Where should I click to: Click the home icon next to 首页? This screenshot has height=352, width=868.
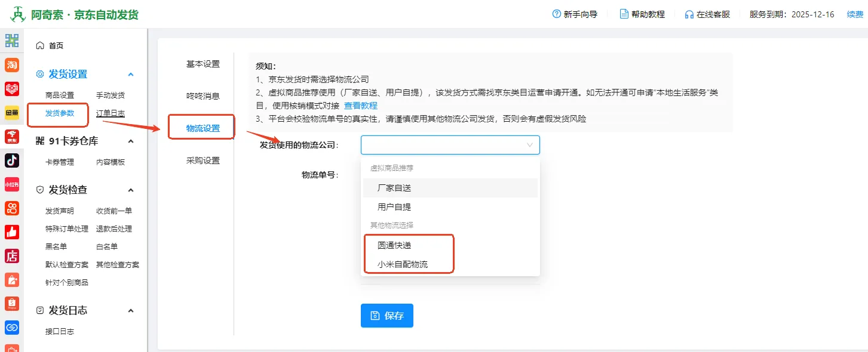tap(40, 45)
